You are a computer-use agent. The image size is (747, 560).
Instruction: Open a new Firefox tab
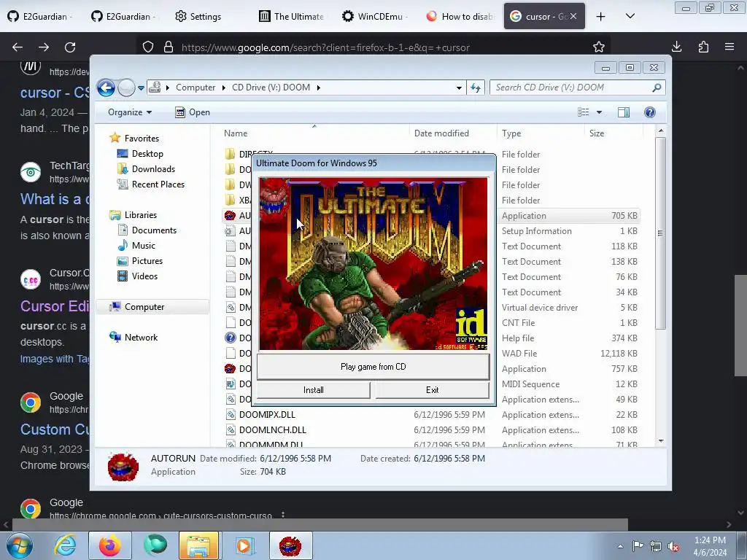pyautogui.click(x=601, y=16)
